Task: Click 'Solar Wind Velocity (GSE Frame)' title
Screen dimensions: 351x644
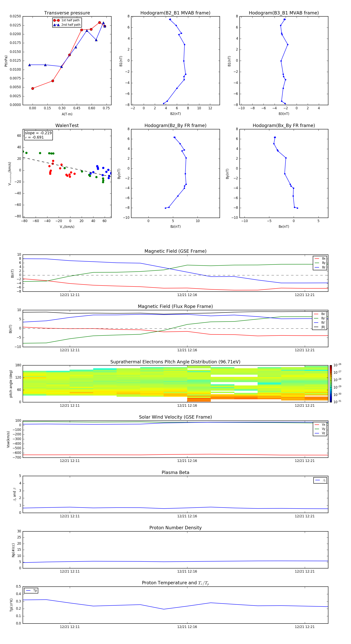Action: [175, 417]
